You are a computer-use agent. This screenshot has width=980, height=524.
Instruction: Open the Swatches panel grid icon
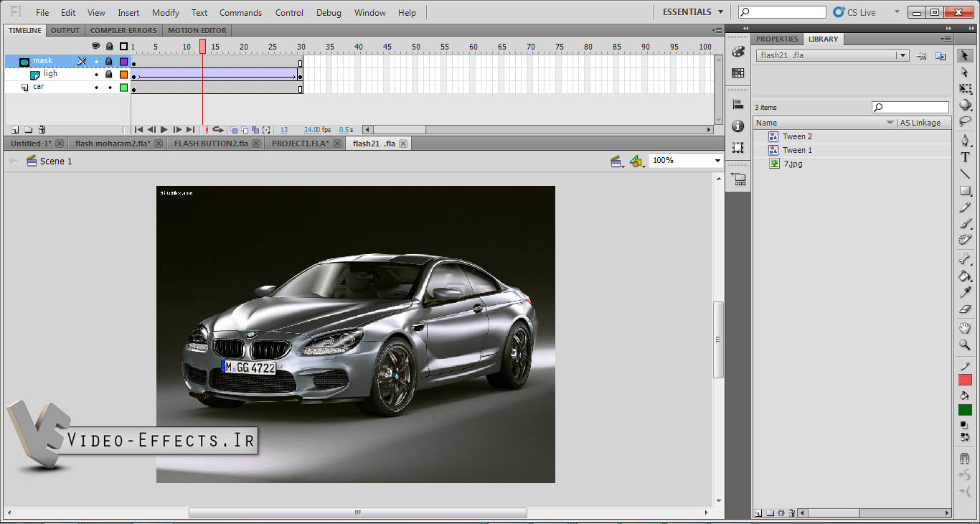pyautogui.click(x=738, y=73)
